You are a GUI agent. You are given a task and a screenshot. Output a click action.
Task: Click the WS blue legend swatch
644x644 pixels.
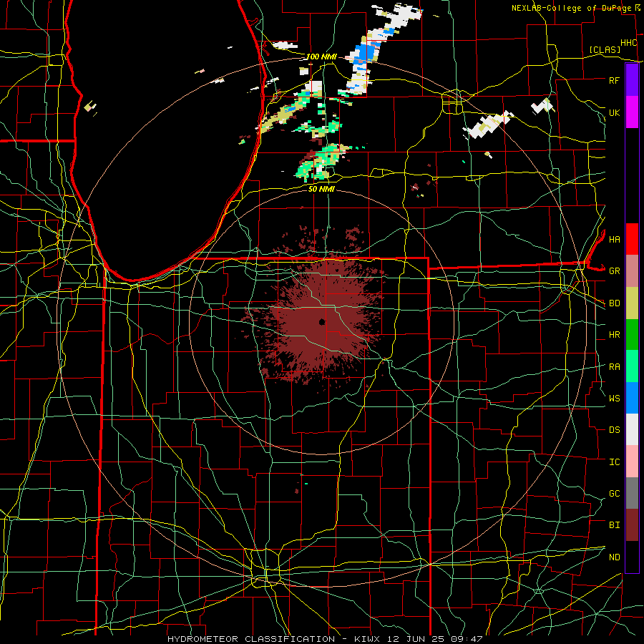click(x=632, y=398)
